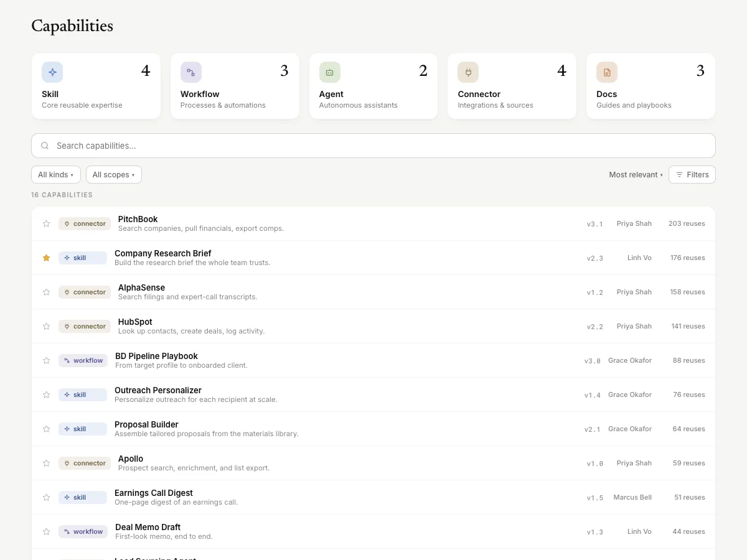Click the workflow tag on Deal Memo Draft
The width and height of the screenshot is (747, 560).
83,531
